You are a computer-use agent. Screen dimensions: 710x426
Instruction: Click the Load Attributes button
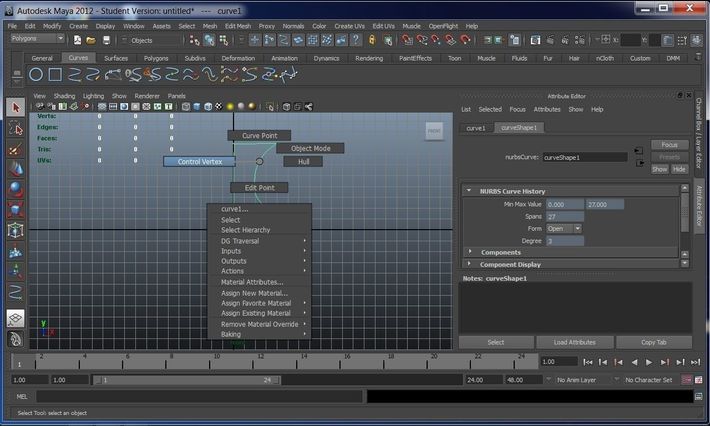pos(575,342)
